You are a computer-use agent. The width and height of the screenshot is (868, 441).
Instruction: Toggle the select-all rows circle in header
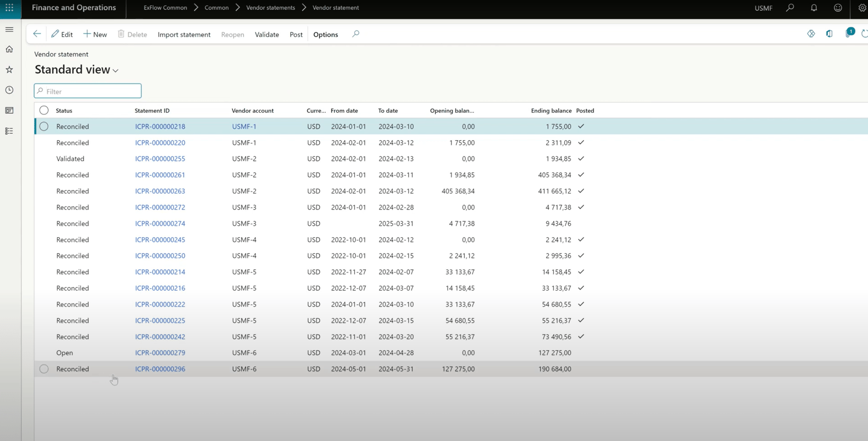coord(44,110)
